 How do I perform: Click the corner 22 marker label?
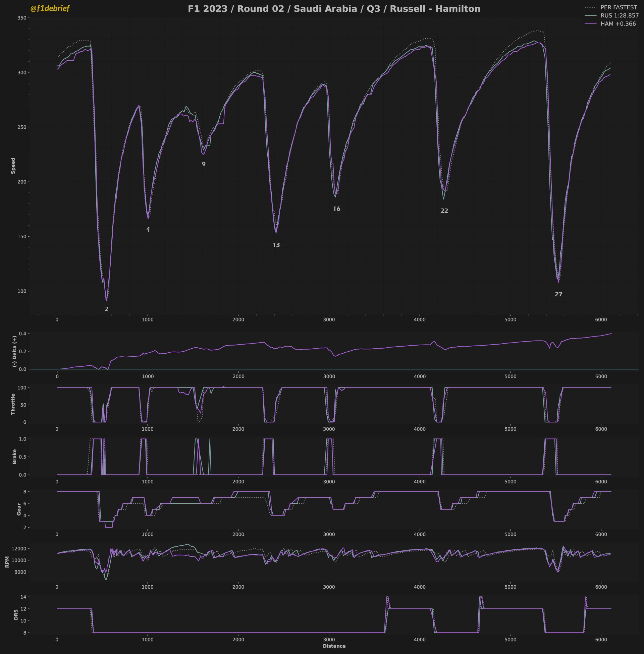pyautogui.click(x=444, y=211)
